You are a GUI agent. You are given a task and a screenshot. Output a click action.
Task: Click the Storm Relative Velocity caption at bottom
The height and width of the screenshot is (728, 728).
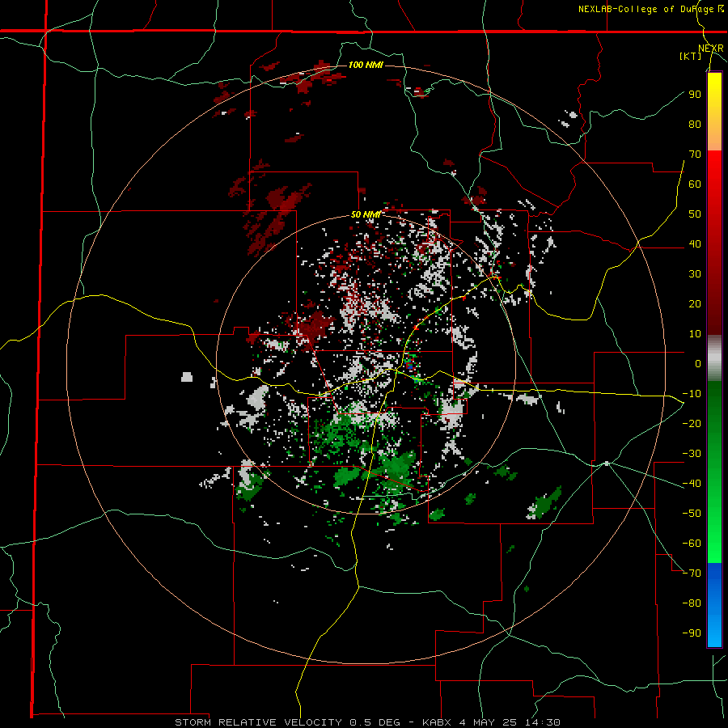[x=367, y=722]
